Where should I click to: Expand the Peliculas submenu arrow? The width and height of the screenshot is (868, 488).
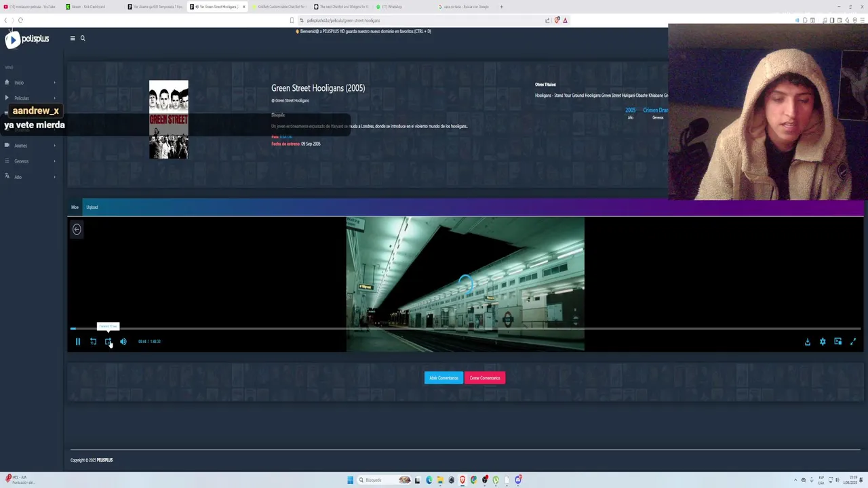point(54,98)
